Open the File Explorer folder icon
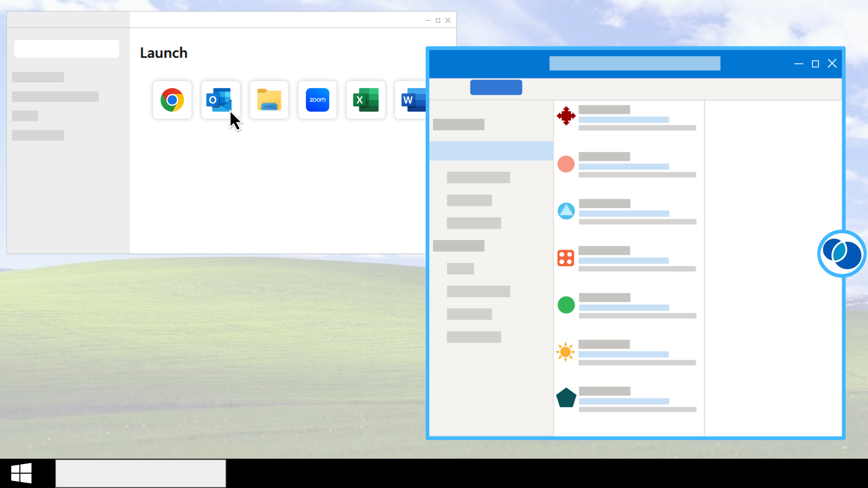 point(269,100)
